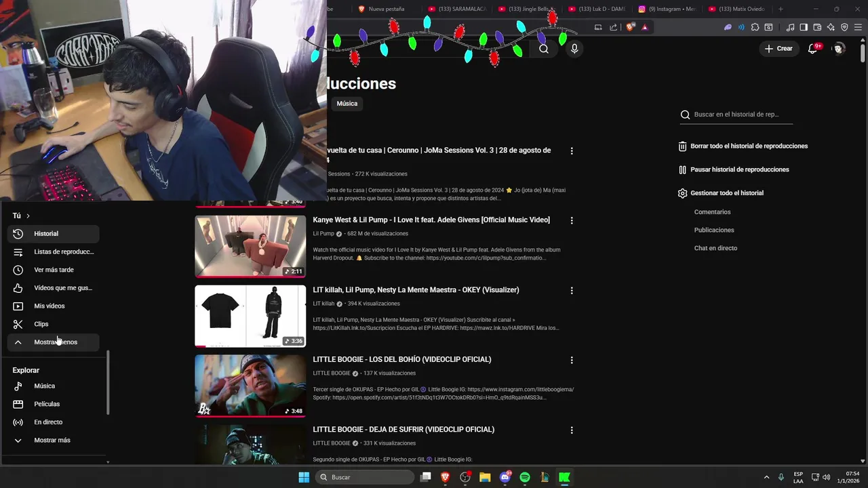
Task: Open options menu for LIT killah OKEY video
Action: (572, 290)
